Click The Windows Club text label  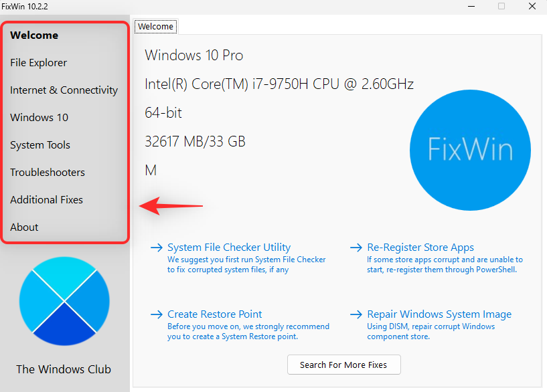click(x=64, y=369)
